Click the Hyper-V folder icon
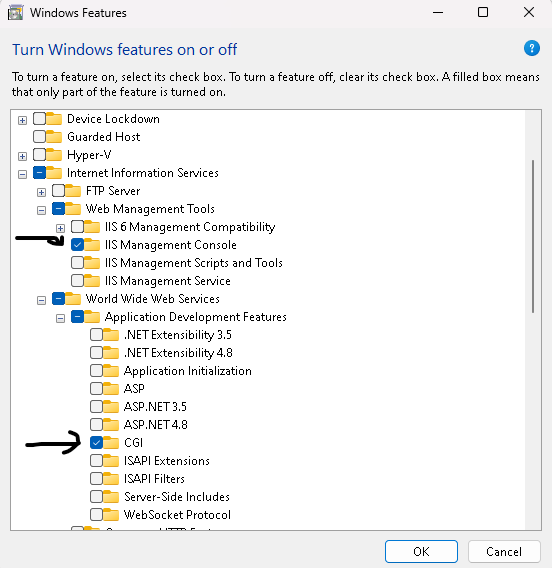The width and height of the screenshot is (552, 568). [54, 155]
